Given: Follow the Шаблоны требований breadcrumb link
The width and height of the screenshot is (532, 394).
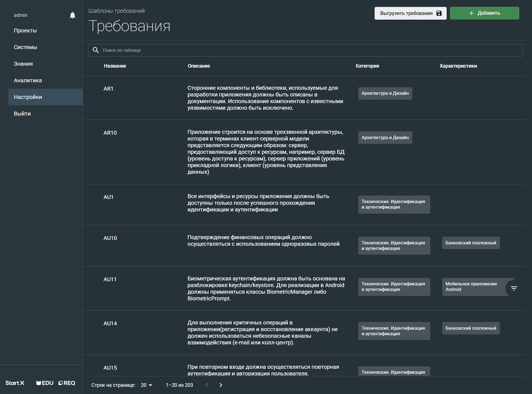Looking at the screenshot, I should [x=116, y=11].
